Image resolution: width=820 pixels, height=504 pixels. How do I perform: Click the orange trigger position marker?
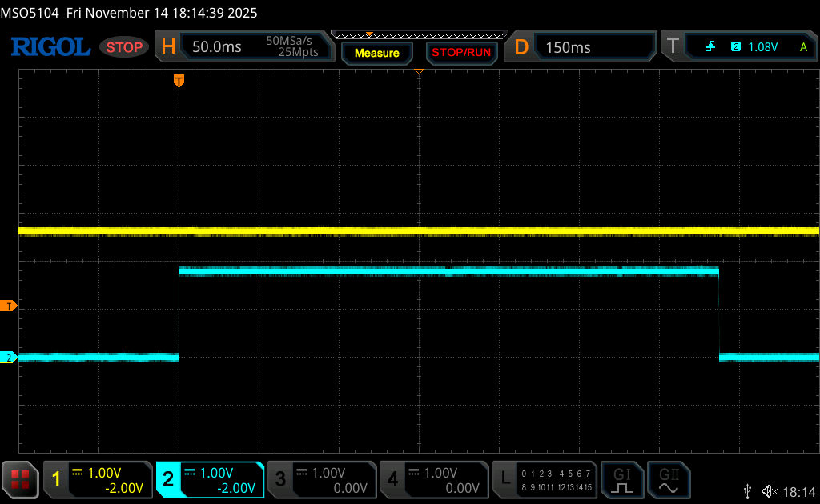(179, 81)
